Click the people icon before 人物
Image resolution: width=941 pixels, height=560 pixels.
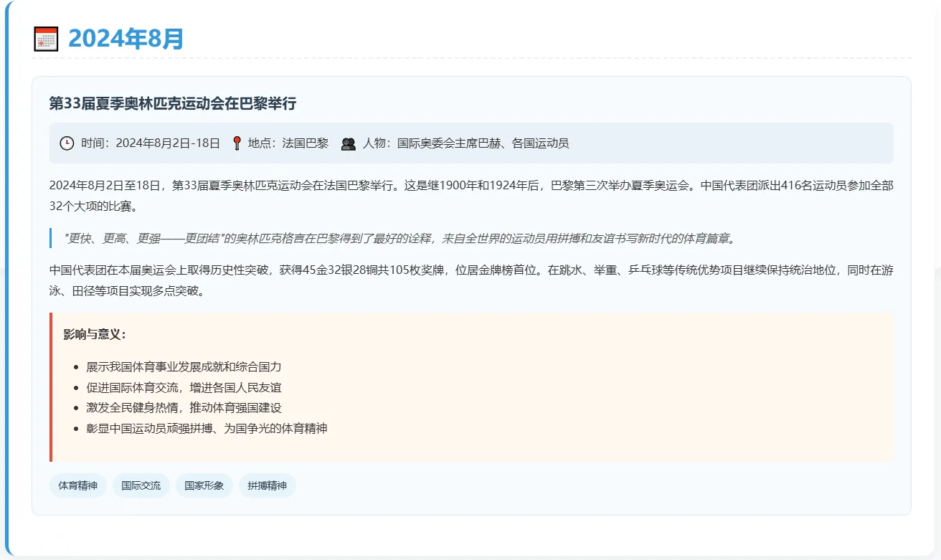pos(348,143)
